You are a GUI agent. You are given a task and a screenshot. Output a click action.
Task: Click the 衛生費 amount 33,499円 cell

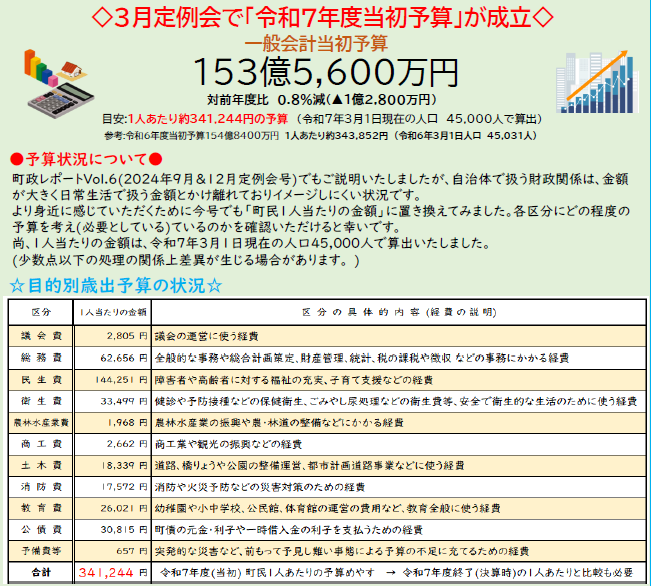tap(113, 401)
